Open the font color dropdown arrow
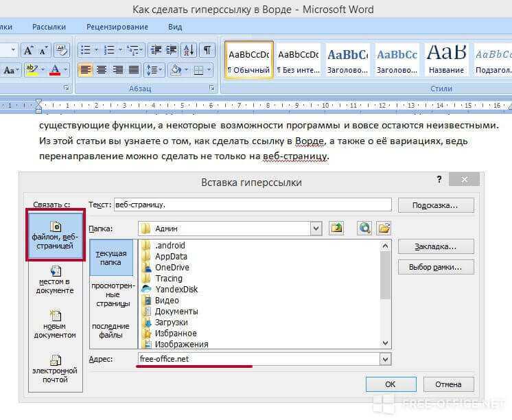The height and width of the screenshot is (420, 512). pyautogui.click(x=65, y=70)
